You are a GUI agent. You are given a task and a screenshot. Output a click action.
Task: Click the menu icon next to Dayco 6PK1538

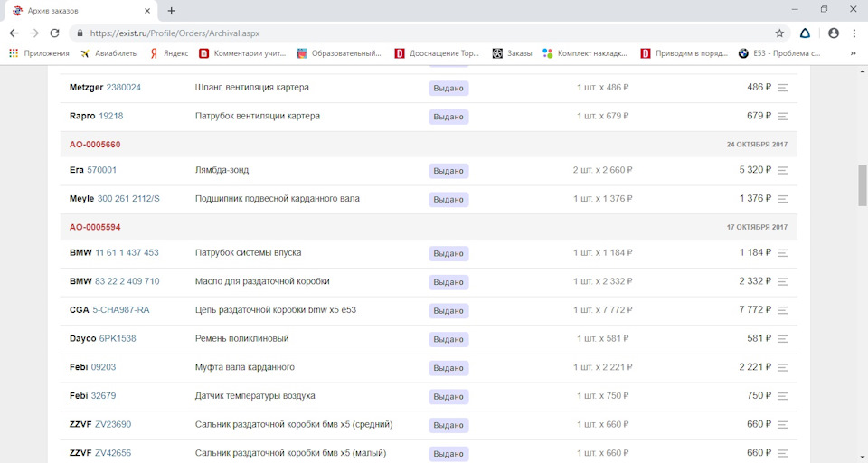783,339
